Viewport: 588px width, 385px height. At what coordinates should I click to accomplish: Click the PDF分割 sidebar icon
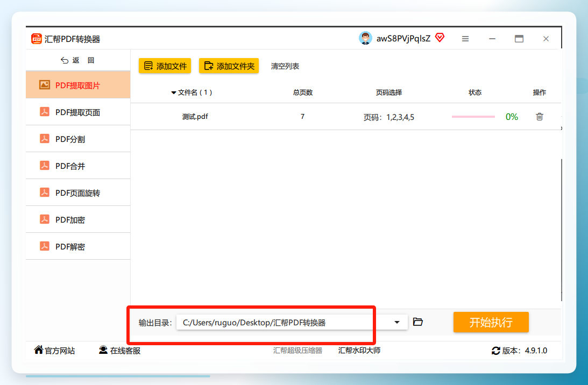[45, 139]
